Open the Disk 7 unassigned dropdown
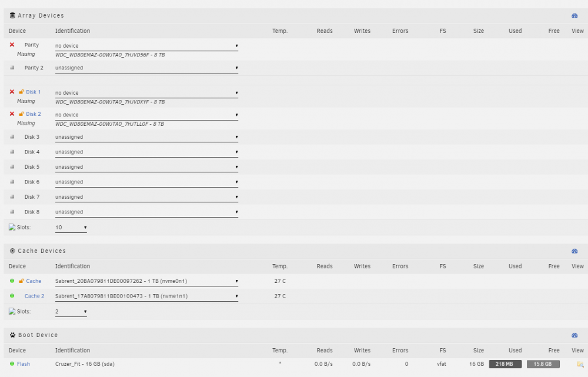 point(146,197)
